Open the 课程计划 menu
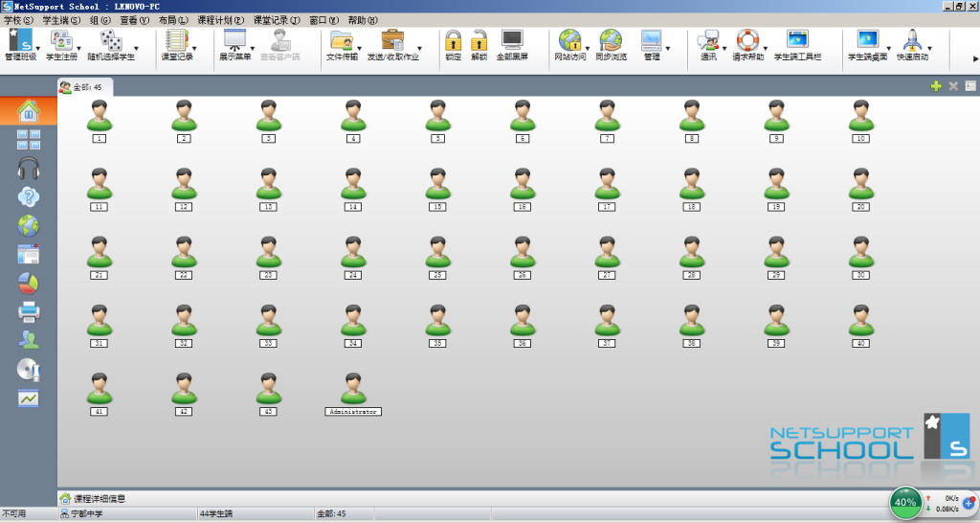980x523 pixels. click(220, 20)
